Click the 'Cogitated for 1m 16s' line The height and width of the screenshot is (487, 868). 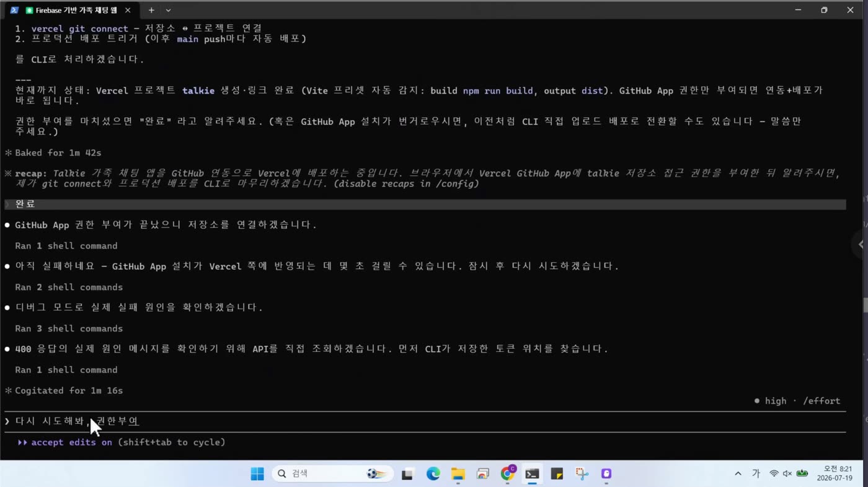click(x=69, y=390)
